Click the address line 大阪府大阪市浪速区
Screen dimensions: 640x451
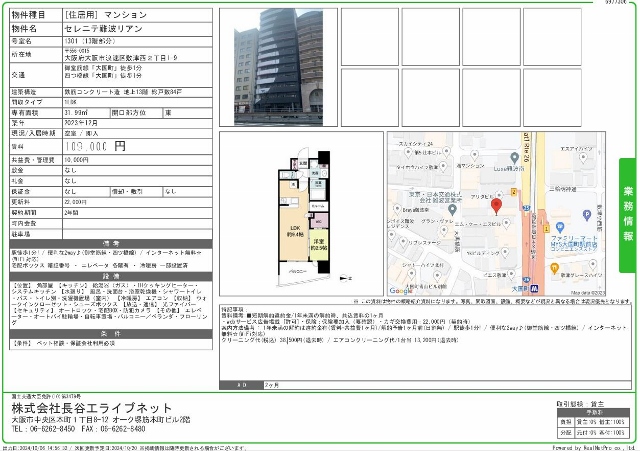121,58
